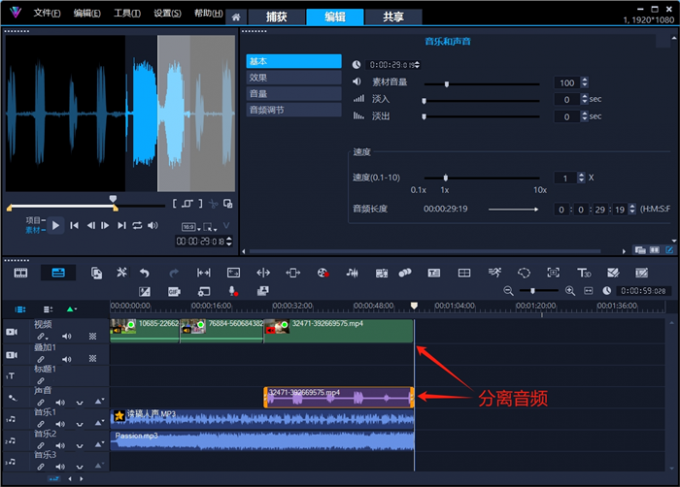680x487 pixels.
Task: Click the preview timecode input field
Action: point(203,241)
